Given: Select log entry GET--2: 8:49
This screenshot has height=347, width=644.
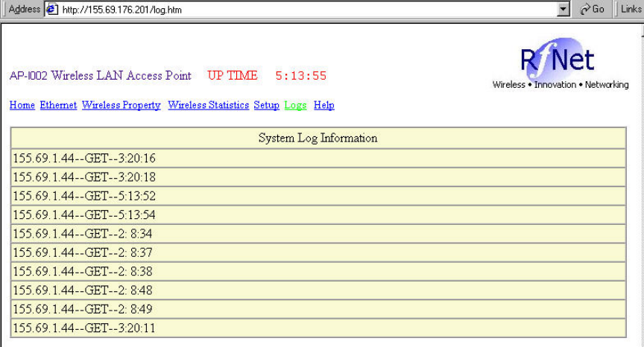Looking at the screenshot, I should (x=318, y=309).
